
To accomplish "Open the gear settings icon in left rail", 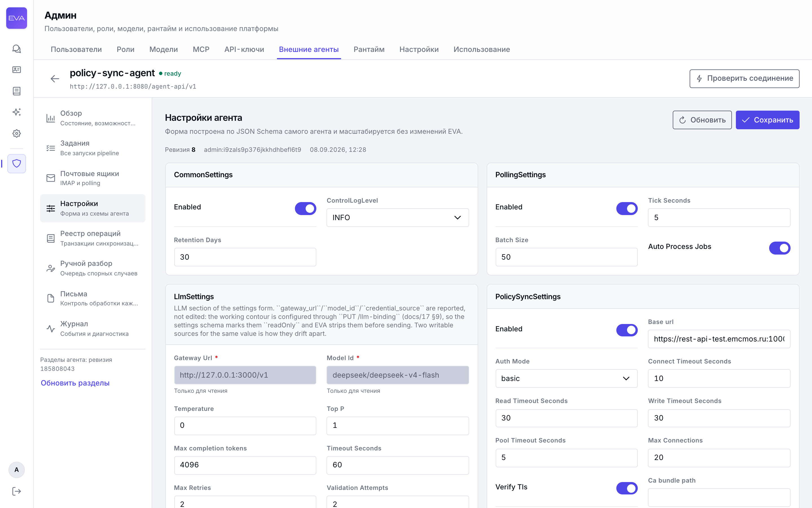I will (16, 133).
